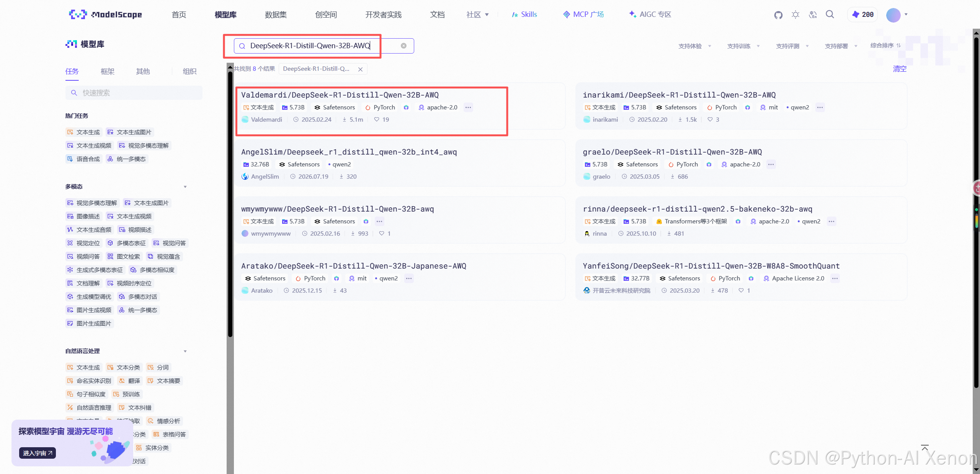The height and width of the screenshot is (474, 980).
Task: Click the more tags icon on Valdemardi card
Action: [x=468, y=108]
